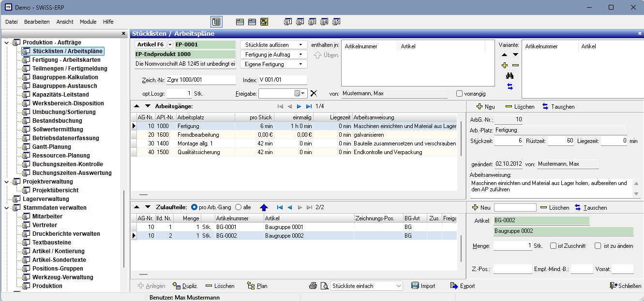The image size is (644, 301).
Task: Collapse the Stammdaten verwalten tree node
Action: [6, 208]
